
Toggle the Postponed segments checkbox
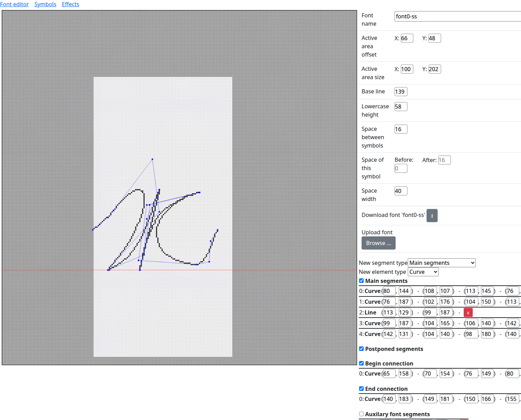coord(361,348)
